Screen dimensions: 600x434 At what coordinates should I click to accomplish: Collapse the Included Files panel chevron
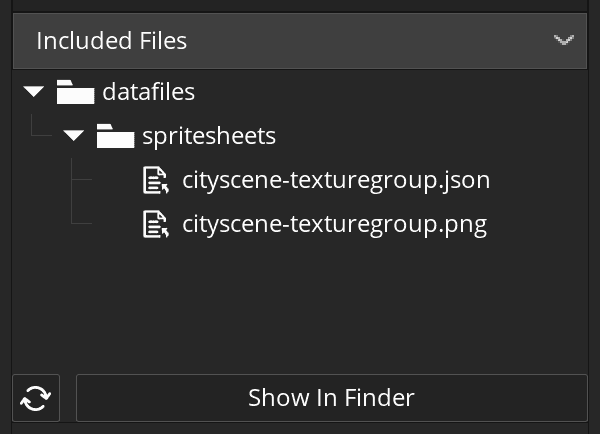click(564, 40)
